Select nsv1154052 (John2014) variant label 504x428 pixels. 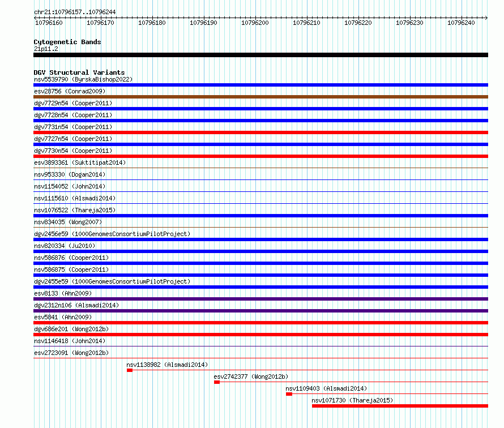70,186
